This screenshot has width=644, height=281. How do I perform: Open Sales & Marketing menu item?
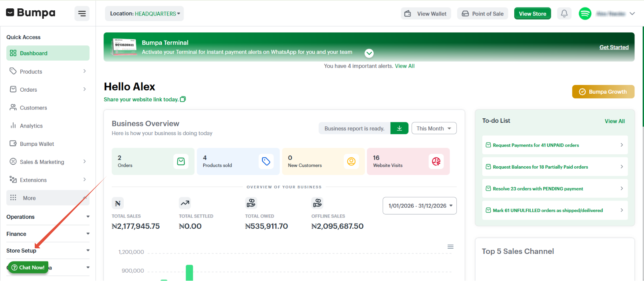pyautogui.click(x=48, y=162)
